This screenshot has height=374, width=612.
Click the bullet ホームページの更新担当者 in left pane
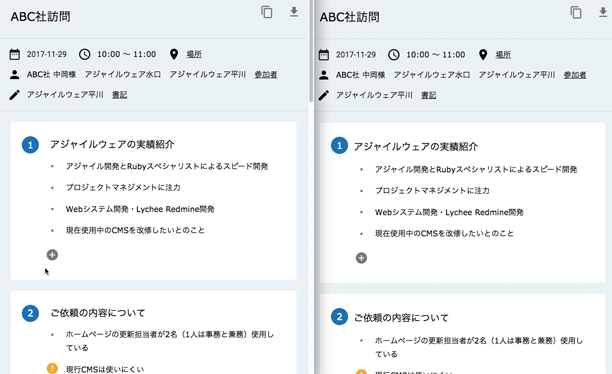(170, 341)
